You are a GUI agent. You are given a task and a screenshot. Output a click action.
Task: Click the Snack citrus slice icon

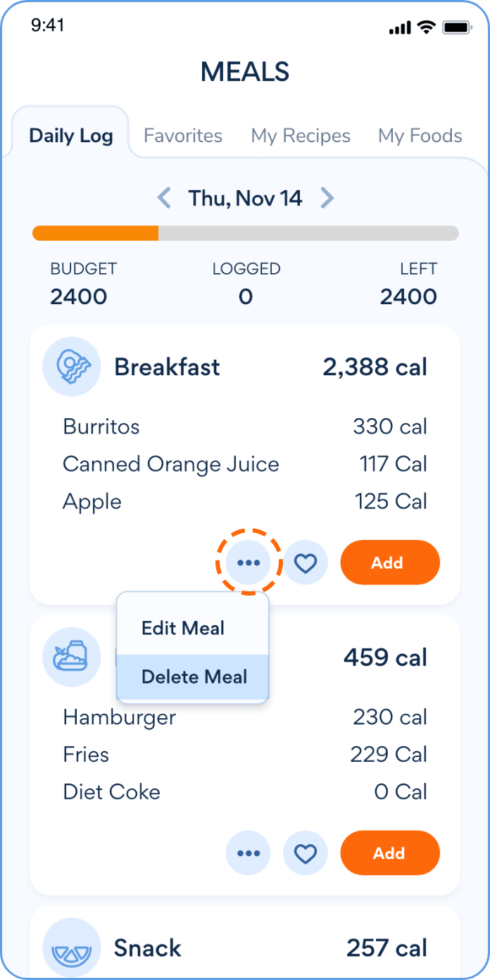pyautogui.click(x=71, y=948)
